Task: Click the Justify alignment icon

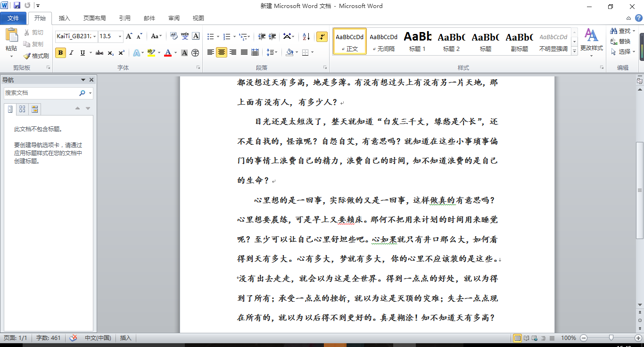Action: (244, 52)
